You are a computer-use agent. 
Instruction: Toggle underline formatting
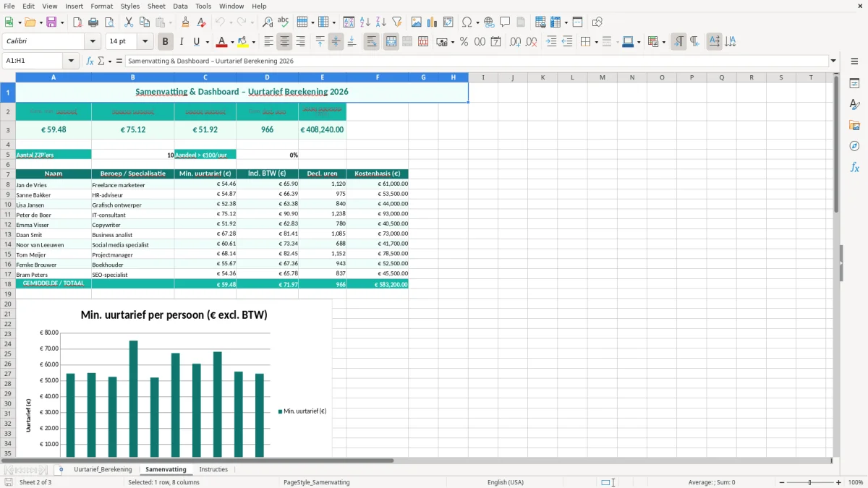(x=196, y=42)
